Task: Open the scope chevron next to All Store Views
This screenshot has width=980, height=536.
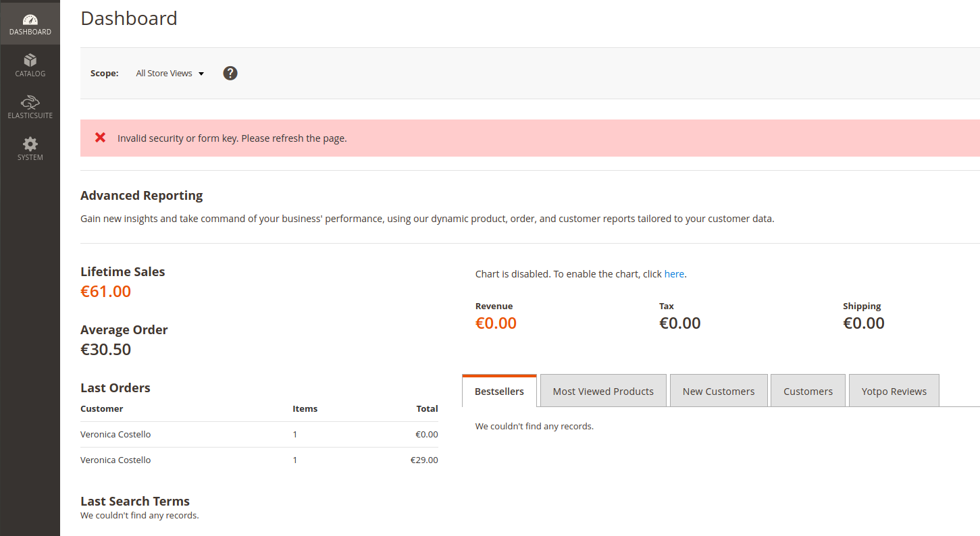Action: click(201, 74)
